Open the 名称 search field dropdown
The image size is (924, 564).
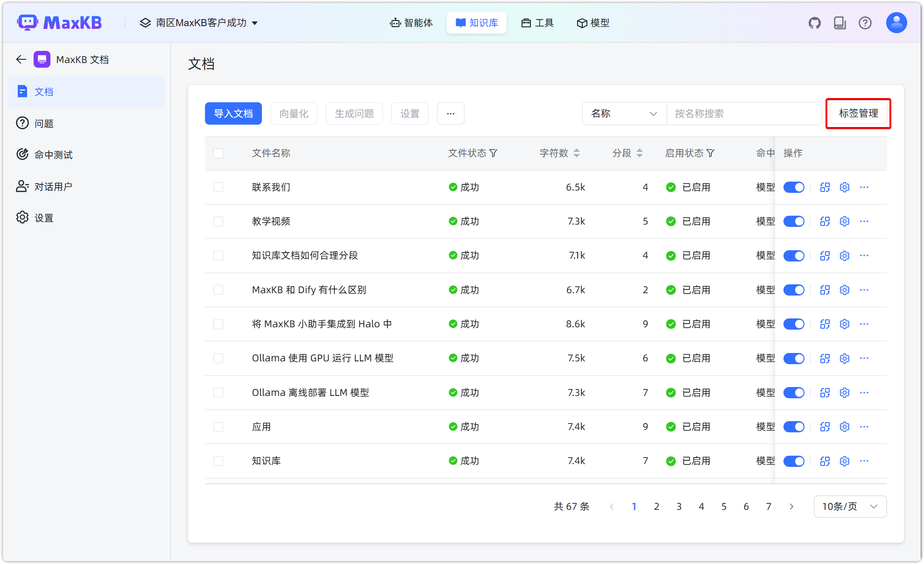tap(624, 113)
